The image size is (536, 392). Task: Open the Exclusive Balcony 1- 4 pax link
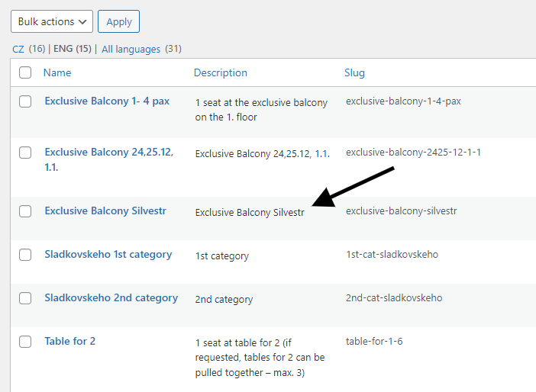coord(107,101)
